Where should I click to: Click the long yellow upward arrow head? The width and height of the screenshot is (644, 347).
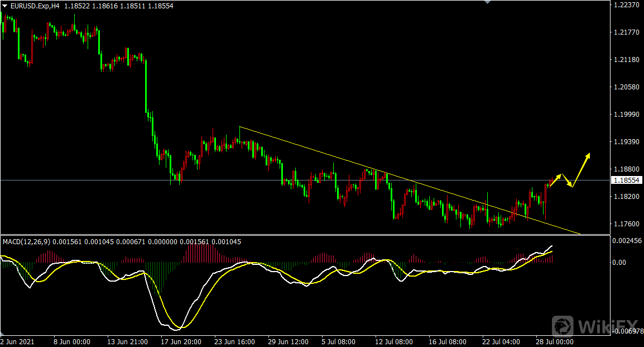pyautogui.click(x=588, y=155)
